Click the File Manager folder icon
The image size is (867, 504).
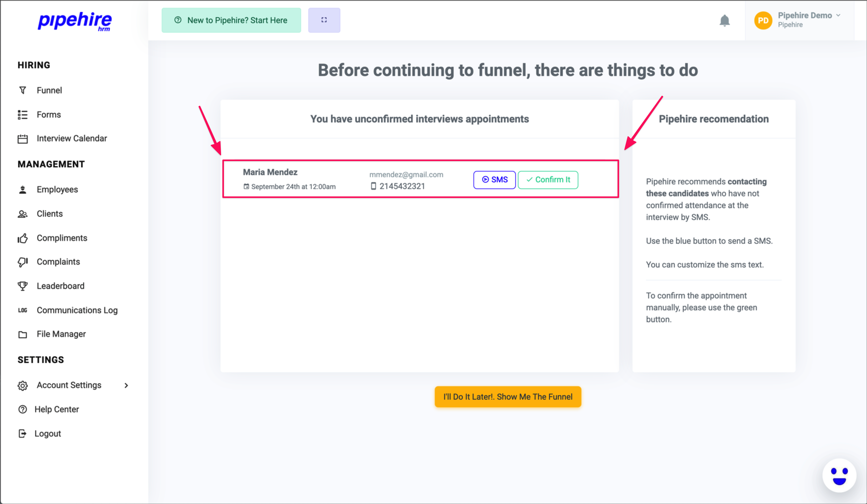click(23, 334)
